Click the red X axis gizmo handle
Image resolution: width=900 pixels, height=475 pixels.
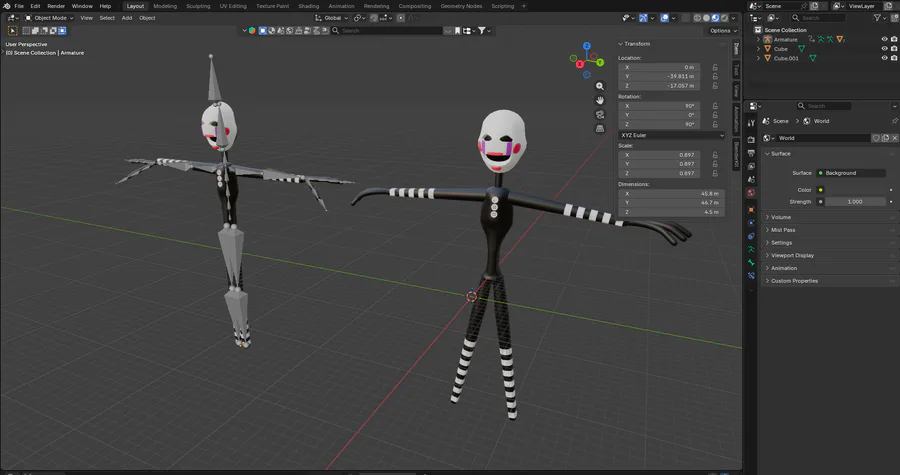580,64
